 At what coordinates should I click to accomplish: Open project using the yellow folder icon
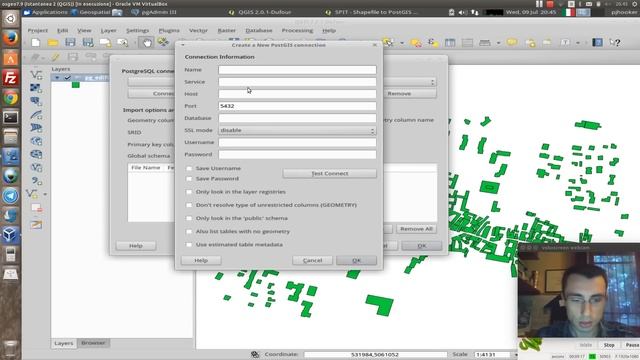[x=53, y=42]
